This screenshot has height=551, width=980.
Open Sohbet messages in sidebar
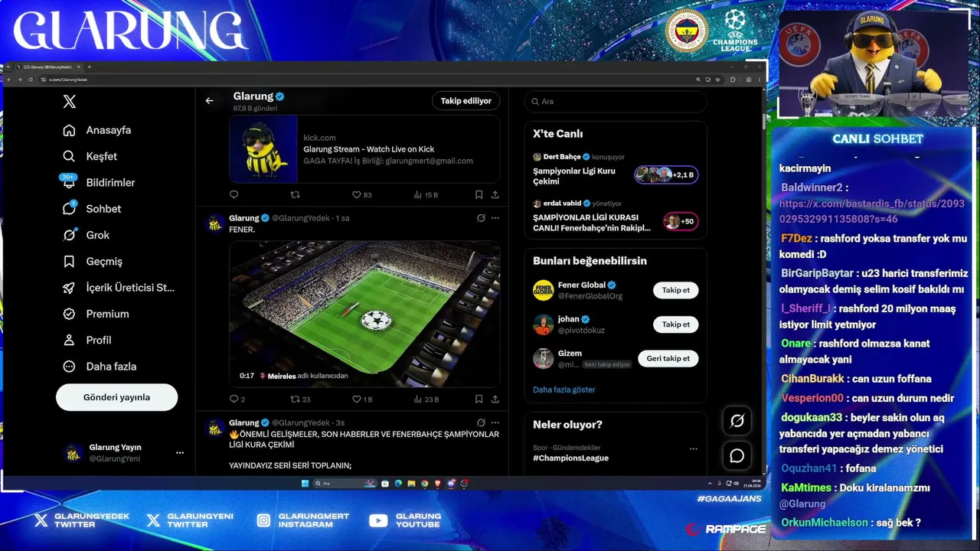92,209
